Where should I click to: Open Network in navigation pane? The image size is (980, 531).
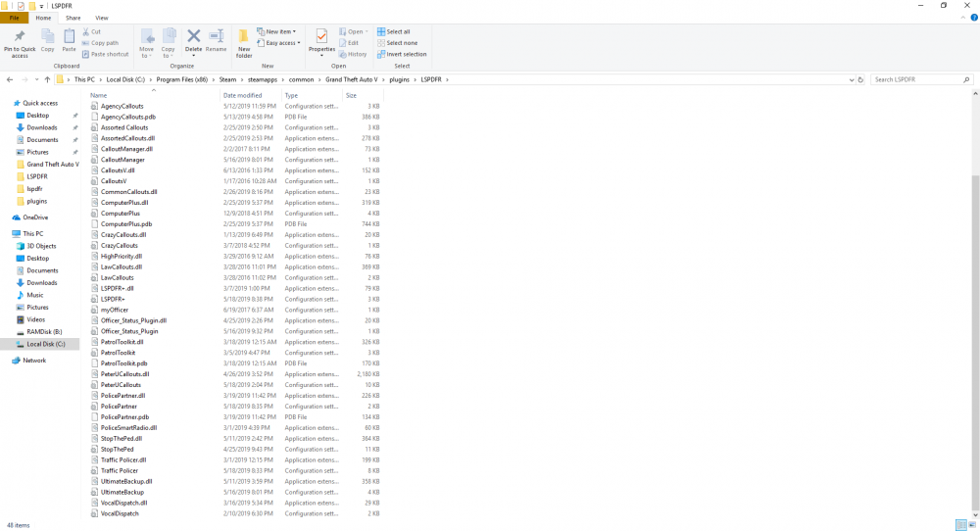pyautogui.click(x=34, y=361)
